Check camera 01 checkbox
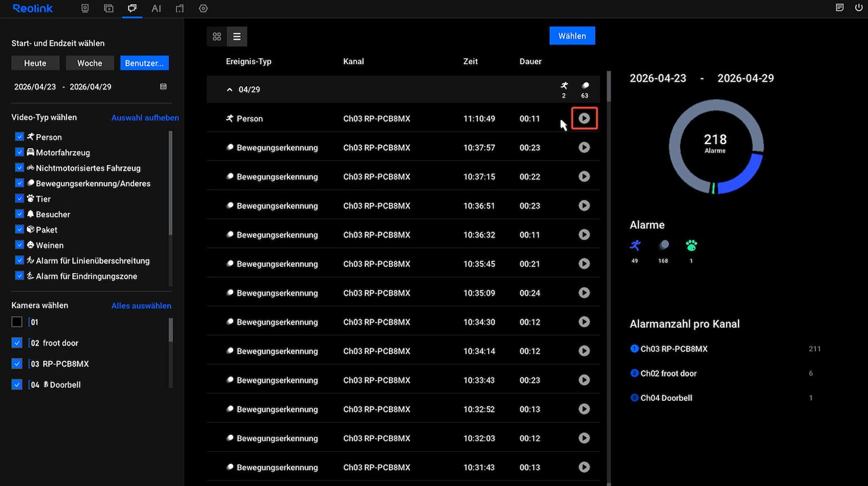This screenshot has width=868, height=486. coord(17,322)
